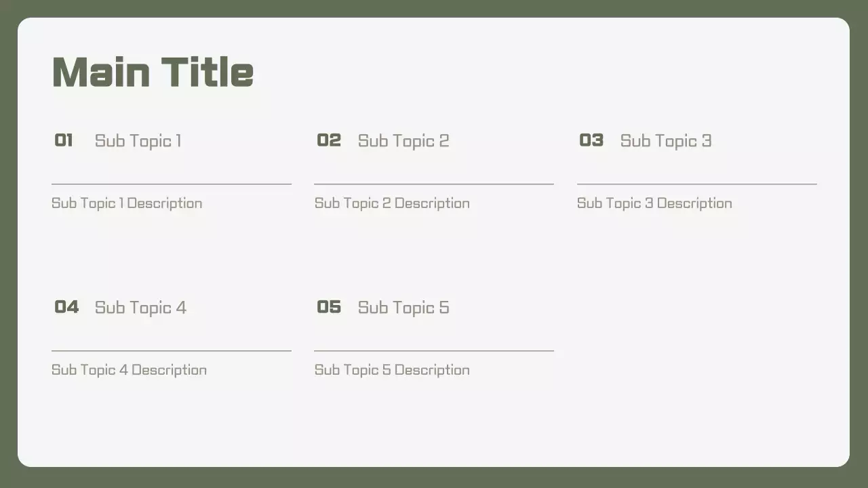Select the 01 number label

pos(64,140)
